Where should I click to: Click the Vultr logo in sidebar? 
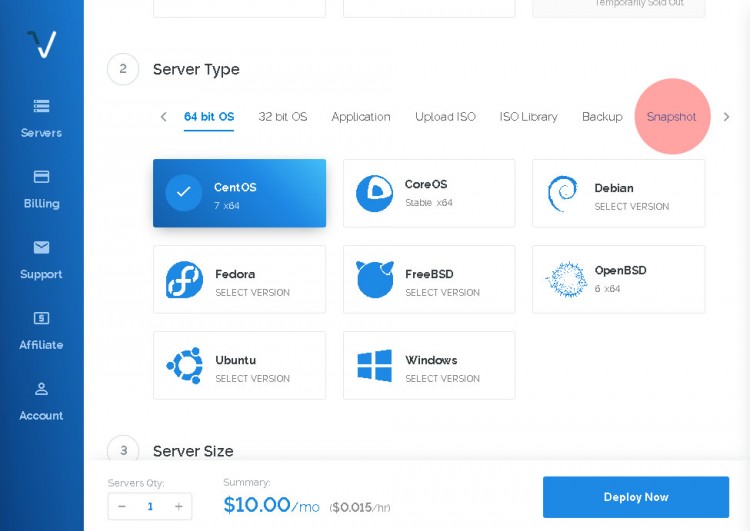42,44
